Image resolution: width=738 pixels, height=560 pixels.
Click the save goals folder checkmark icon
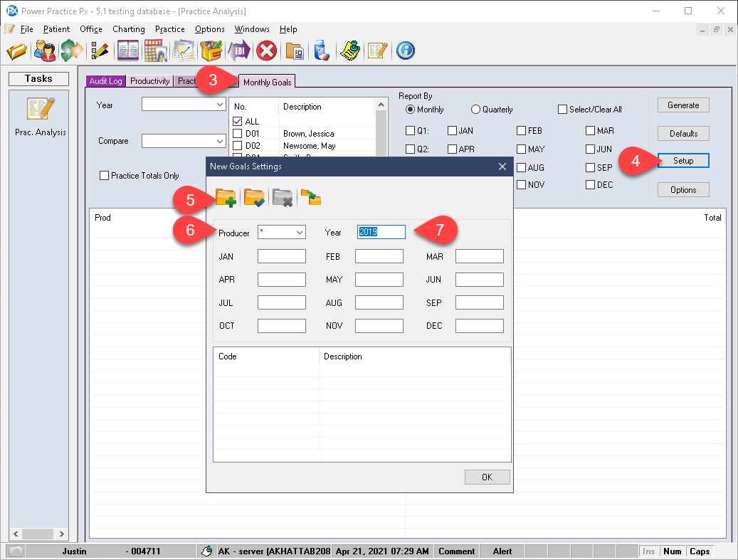pyautogui.click(x=254, y=198)
